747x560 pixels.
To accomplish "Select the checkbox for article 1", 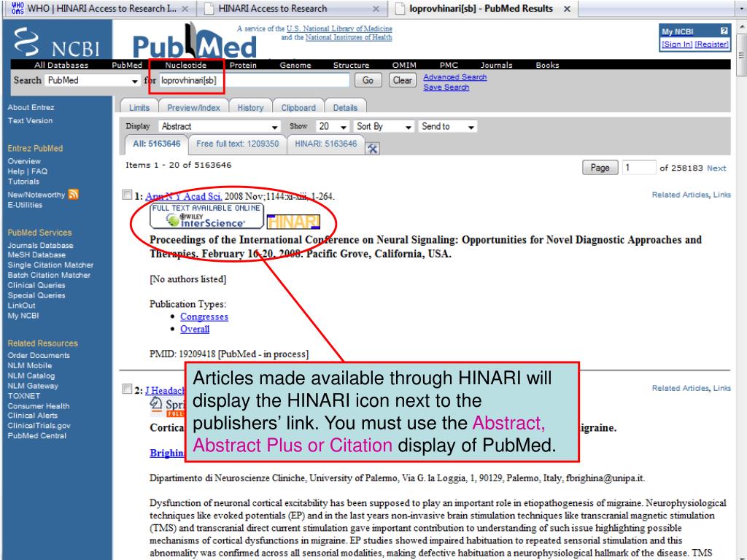I will tap(127, 195).
